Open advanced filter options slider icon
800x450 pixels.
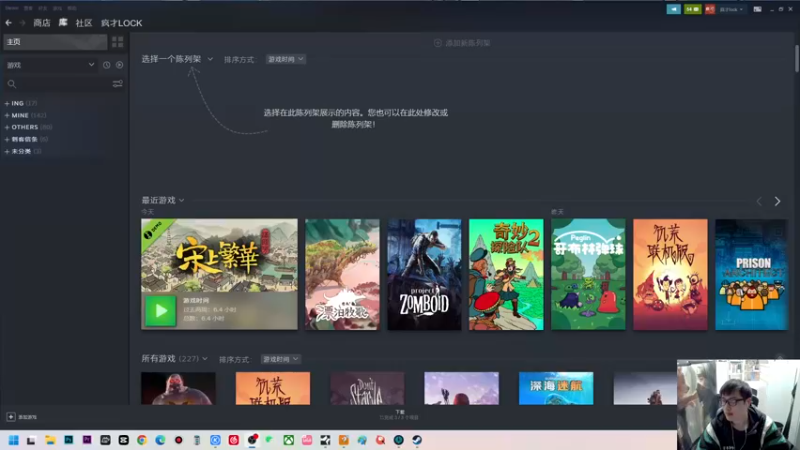(x=117, y=84)
